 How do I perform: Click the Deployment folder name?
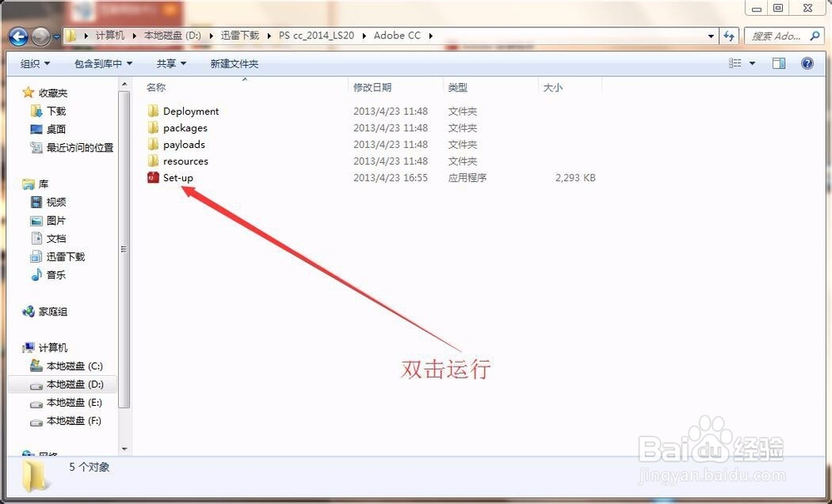coord(191,111)
